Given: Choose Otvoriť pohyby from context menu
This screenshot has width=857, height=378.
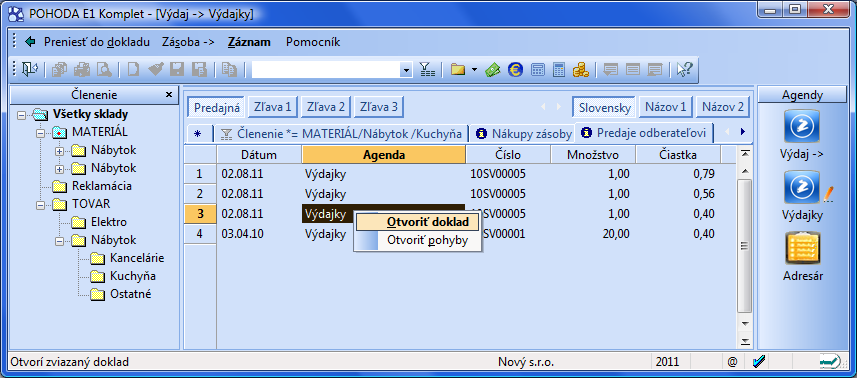Looking at the screenshot, I should tap(418, 240).
